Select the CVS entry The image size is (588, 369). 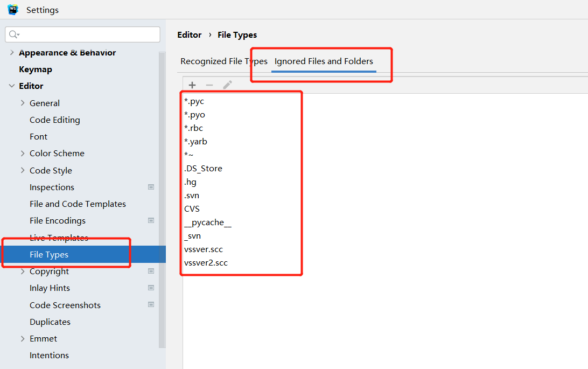(x=192, y=209)
